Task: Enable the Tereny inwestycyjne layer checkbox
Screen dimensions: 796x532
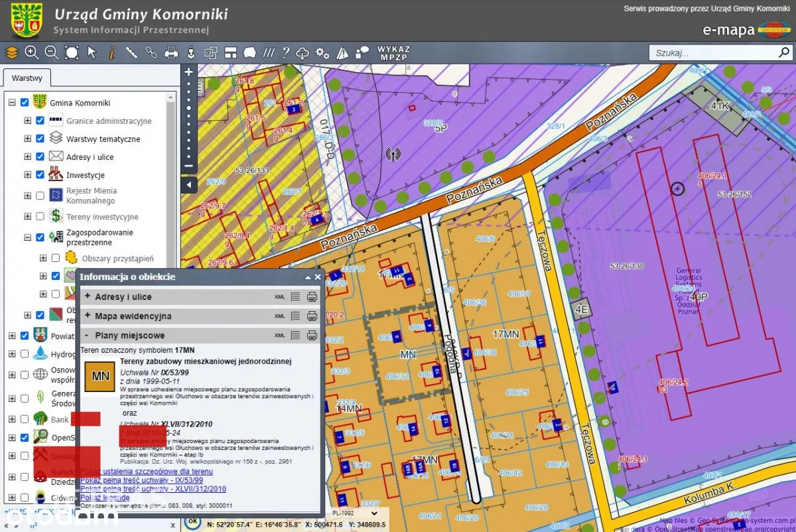Action: coord(40,216)
